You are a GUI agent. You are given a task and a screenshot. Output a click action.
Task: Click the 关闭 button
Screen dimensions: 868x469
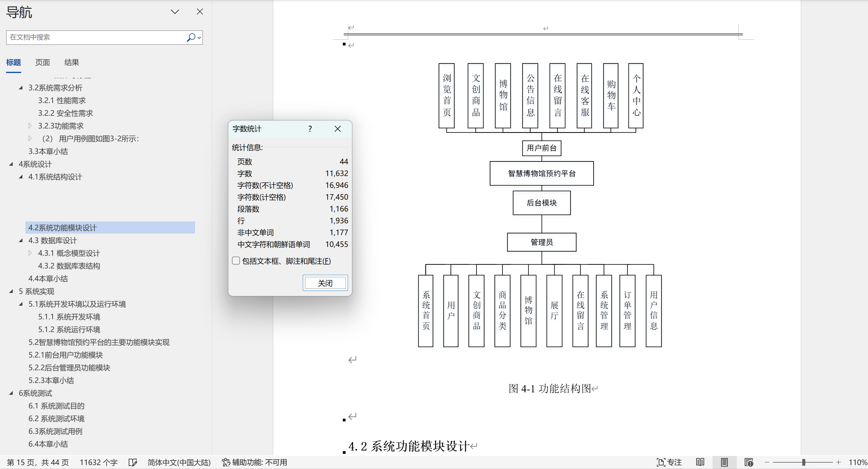325,283
